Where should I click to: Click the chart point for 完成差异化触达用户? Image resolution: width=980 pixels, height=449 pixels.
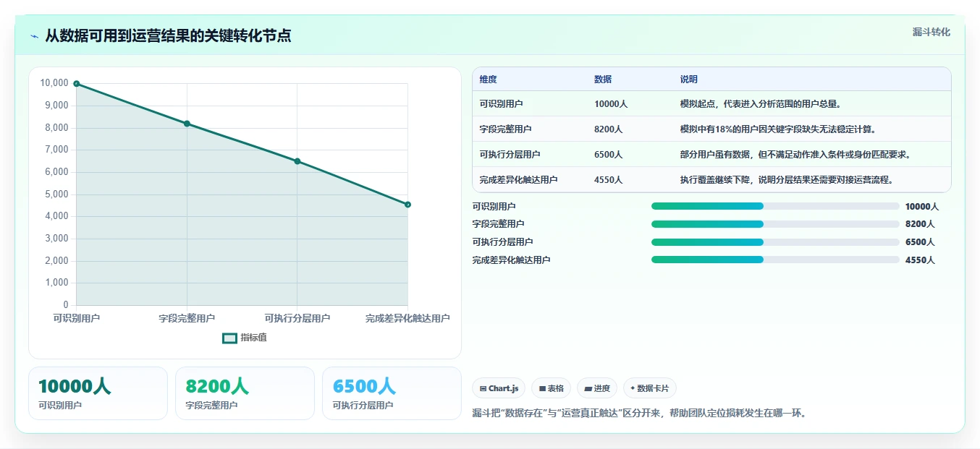point(408,205)
